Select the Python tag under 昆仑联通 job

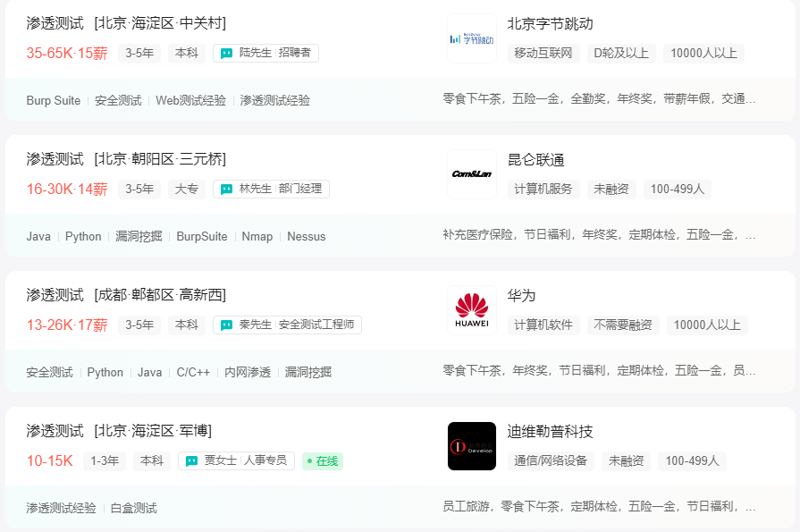(x=83, y=236)
